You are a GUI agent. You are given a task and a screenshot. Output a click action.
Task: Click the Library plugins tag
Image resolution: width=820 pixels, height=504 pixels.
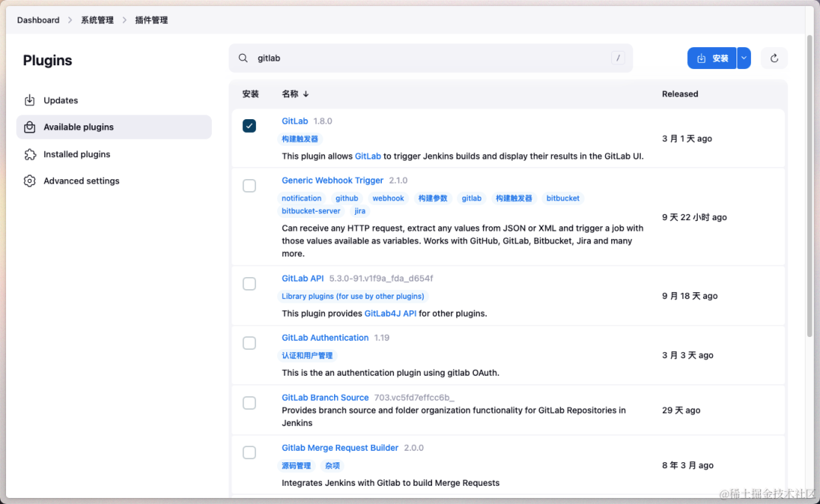(x=352, y=296)
